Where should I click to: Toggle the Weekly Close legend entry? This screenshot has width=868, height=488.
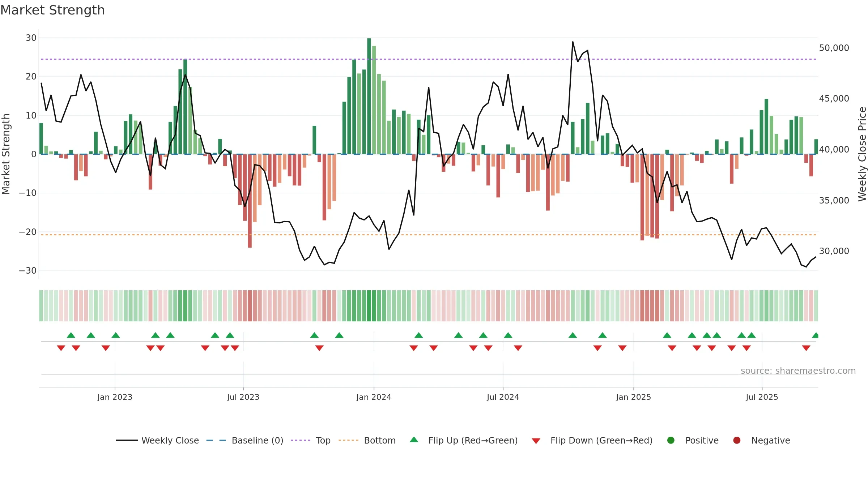click(x=158, y=440)
